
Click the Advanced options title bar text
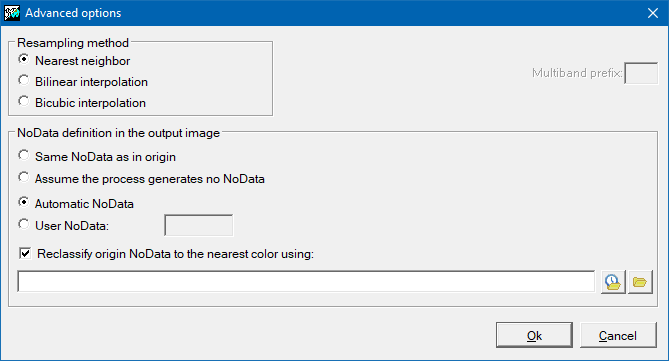pyautogui.click(x=73, y=13)
